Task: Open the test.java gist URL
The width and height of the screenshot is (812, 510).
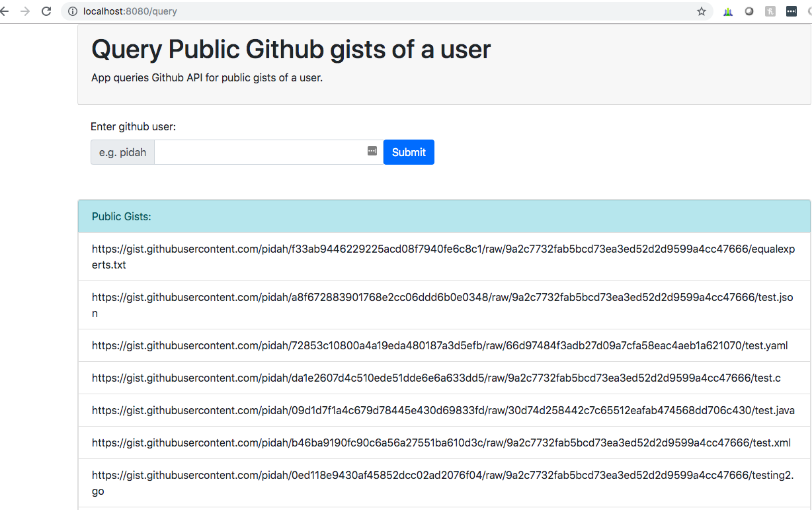Action: pos(443,410)
